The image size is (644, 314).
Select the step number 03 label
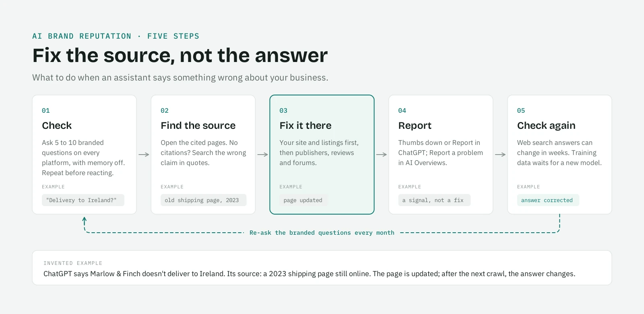283,110
